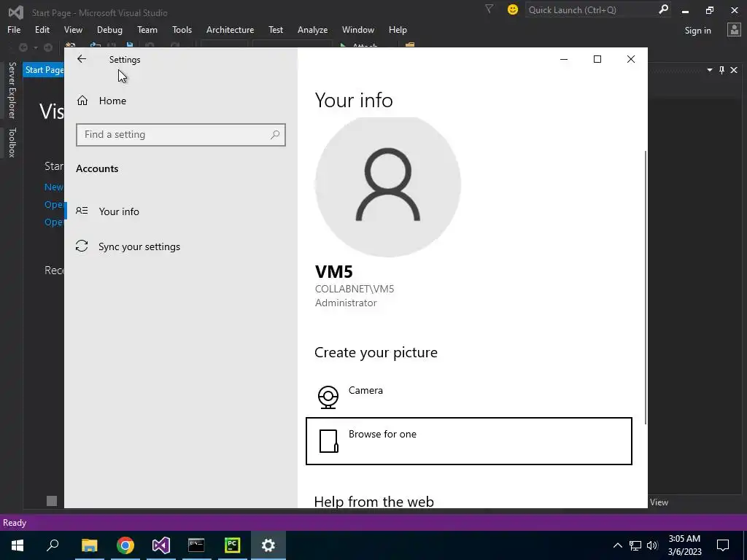Open the Debug menu in Visual Studio
This screenshot has height=560, width=747.
click(x=109, y=29)
